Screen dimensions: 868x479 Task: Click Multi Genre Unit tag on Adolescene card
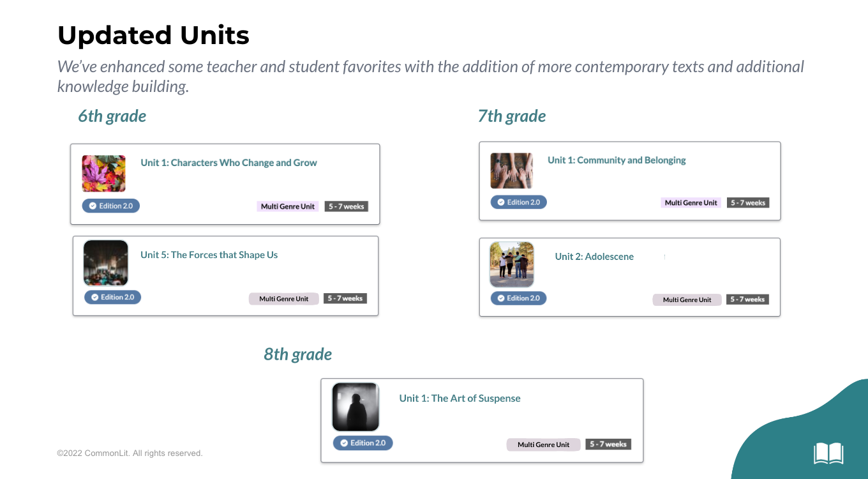coord(687,300)
